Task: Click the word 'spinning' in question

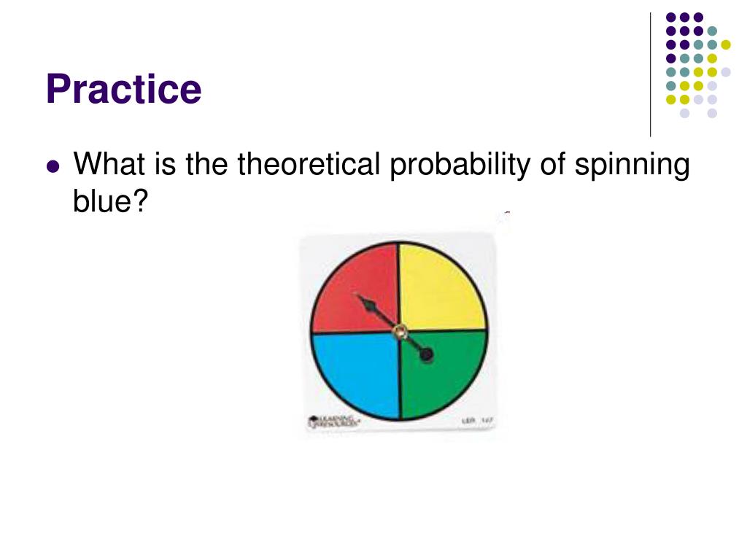Action: click(632, 166)
